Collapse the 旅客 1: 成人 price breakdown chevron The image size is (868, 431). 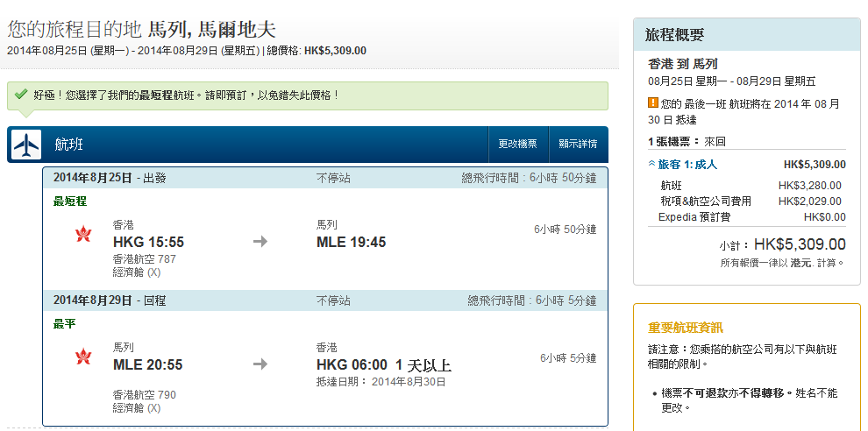(651, 164)
